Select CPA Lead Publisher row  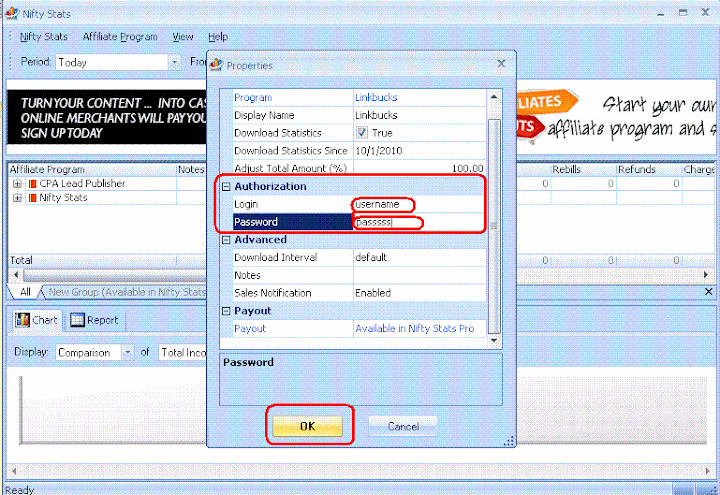[x=82, y=184]
